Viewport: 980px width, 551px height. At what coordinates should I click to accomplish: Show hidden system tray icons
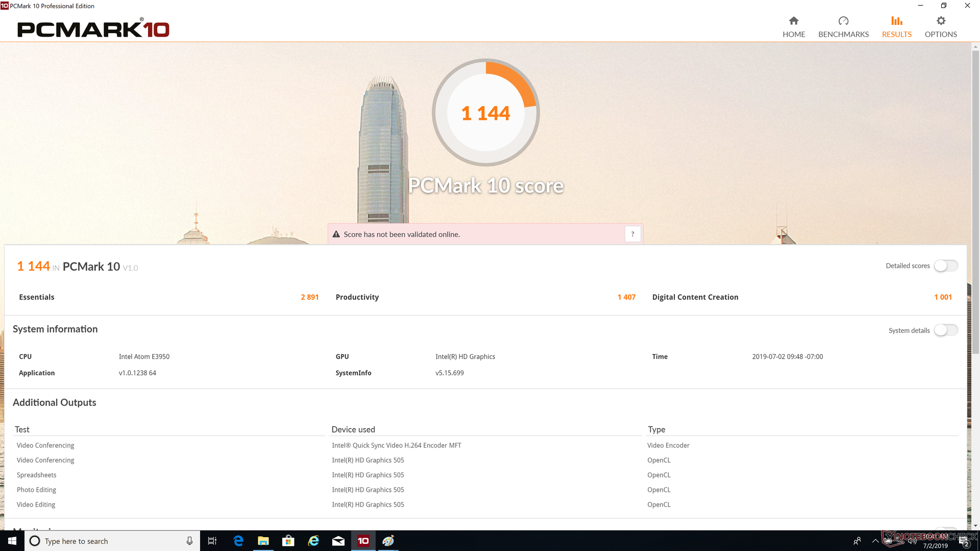(x=875, y=541)
